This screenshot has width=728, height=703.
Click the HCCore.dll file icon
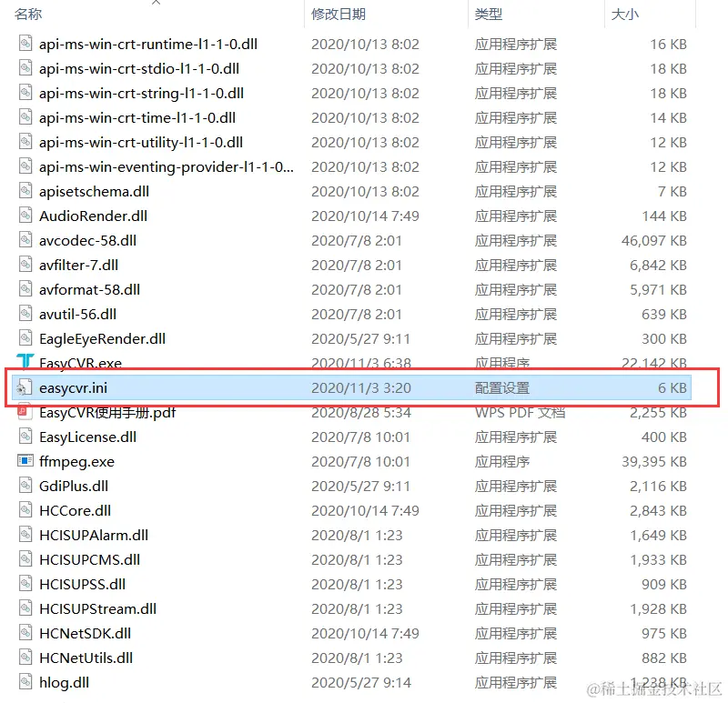(25, 510)
